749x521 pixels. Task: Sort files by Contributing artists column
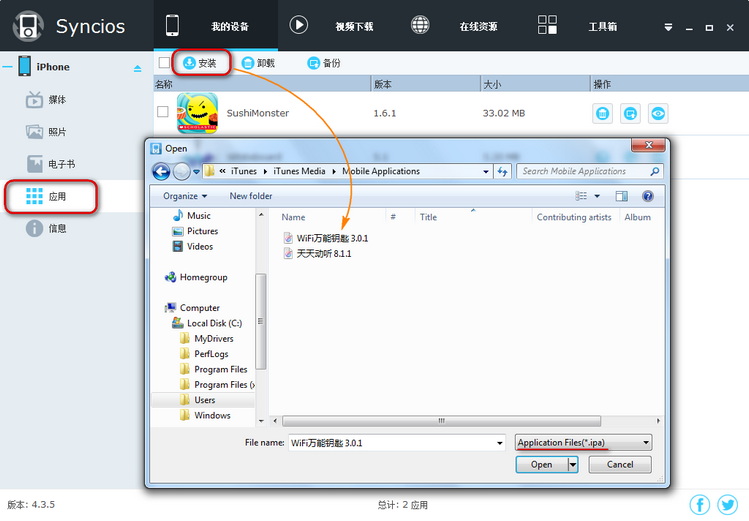[574, 217]
